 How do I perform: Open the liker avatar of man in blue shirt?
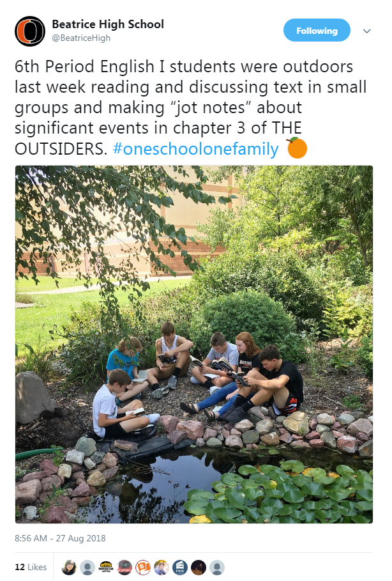pyautogui.click(x=162, y=568)
